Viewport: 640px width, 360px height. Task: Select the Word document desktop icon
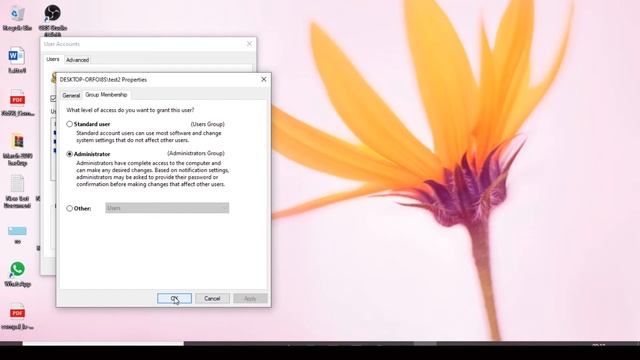(17, 60)
